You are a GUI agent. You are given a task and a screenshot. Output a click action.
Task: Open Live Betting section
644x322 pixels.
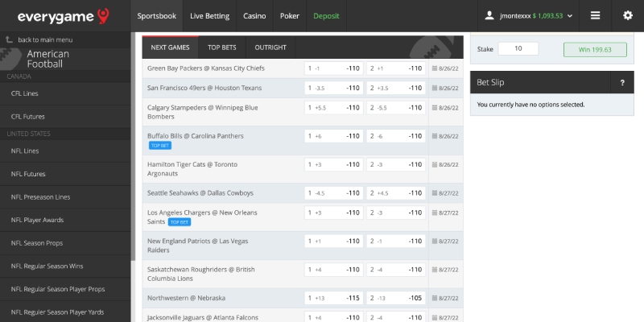coord(209,16)
